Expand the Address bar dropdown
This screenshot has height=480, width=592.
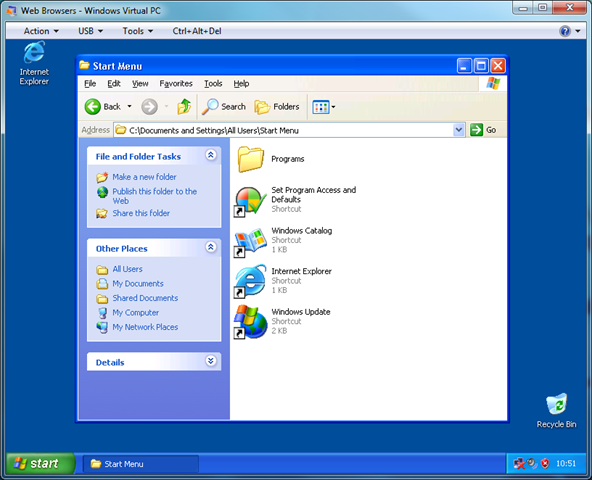coord(459,130)
